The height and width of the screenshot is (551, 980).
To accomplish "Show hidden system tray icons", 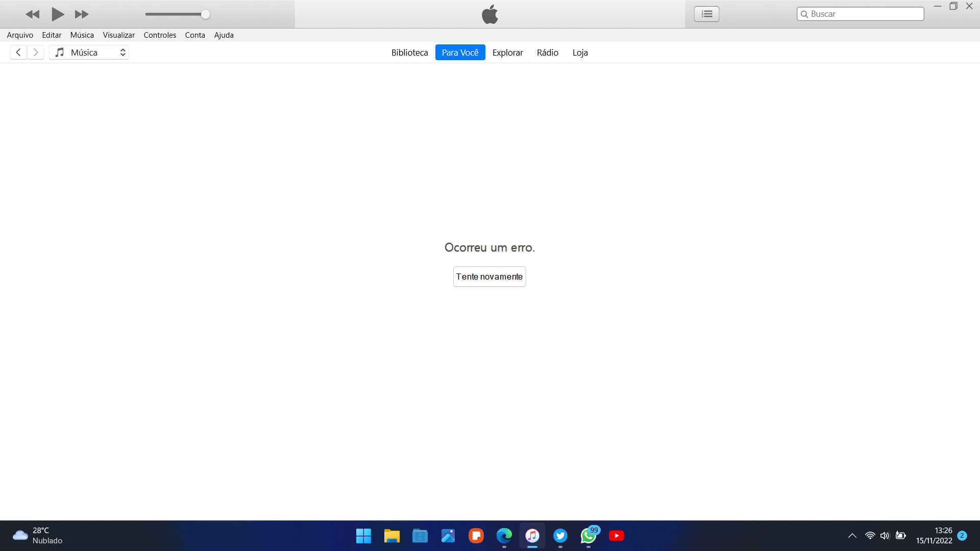I will pyautogui.click(x=852, y=536).
